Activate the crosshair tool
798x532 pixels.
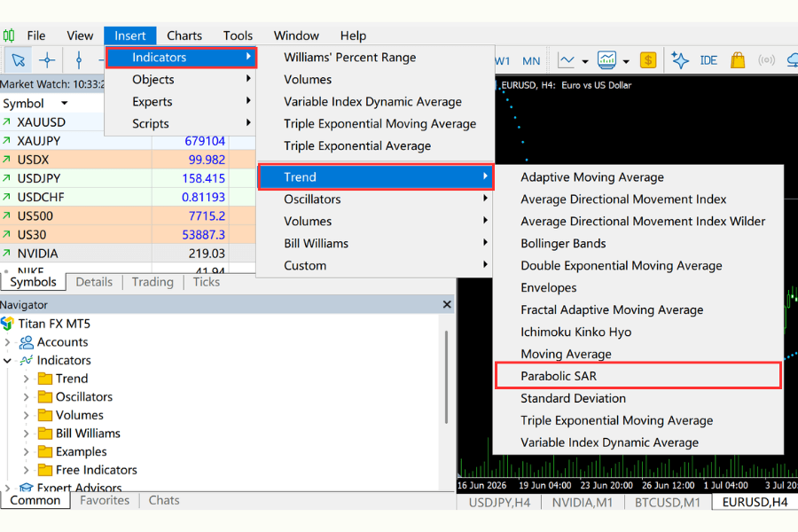click(47, 60)
